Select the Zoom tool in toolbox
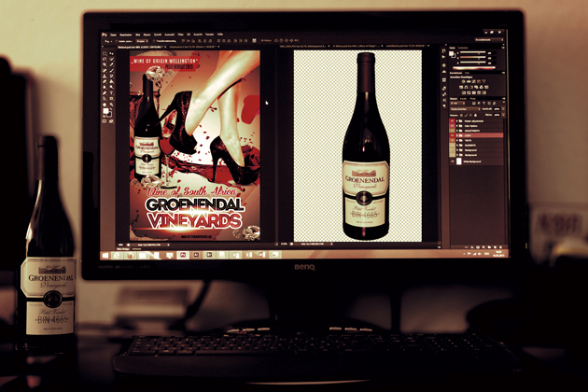Screen dimensions: 588x392 click(x=111, y=105)
